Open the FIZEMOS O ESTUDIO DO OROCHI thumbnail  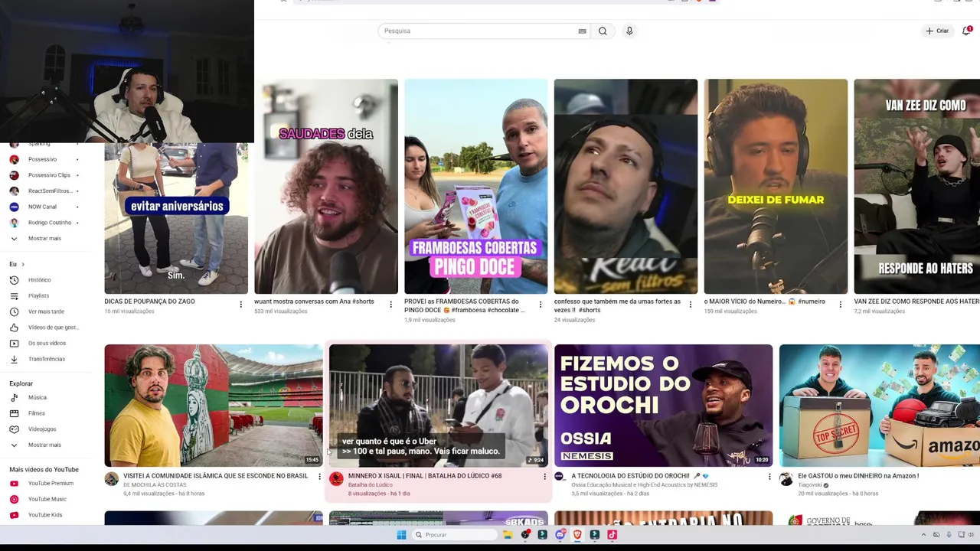tap(664, 406)
